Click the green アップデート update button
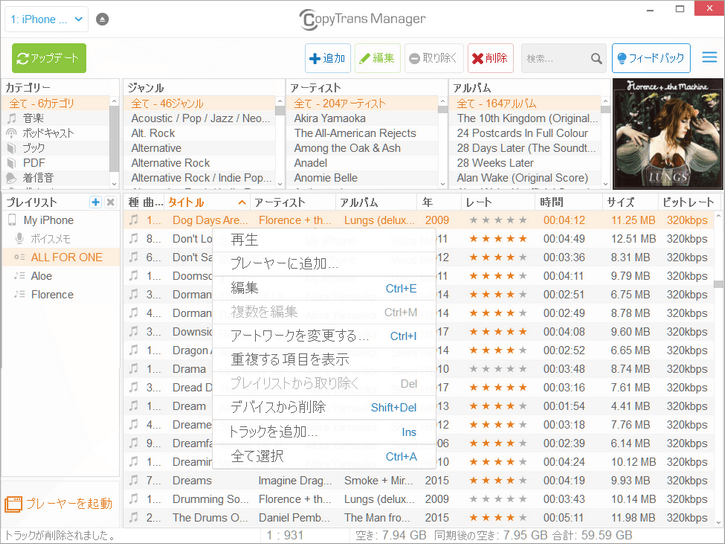The width and height of the screenshot is (725, 544). (49, 58)
